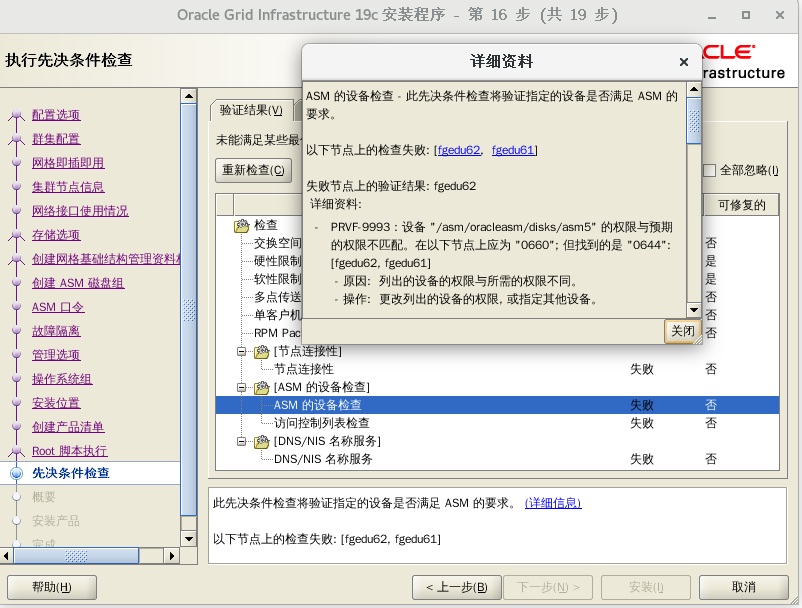Click the step marker icon beside 故障隔离
This screenshot has height=608, width=802.
click(16, 331)
